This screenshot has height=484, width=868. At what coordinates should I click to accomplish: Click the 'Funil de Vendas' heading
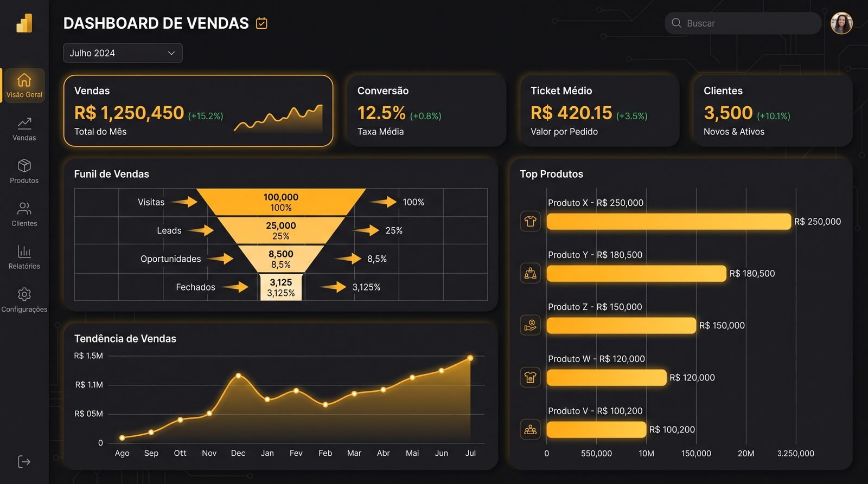(x=112, y=174)
